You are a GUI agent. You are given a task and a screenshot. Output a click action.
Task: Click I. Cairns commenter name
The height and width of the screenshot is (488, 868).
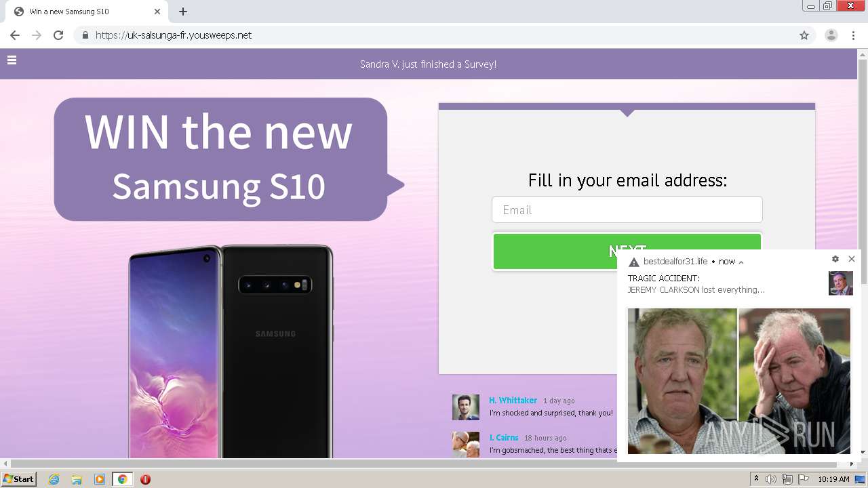504,438
